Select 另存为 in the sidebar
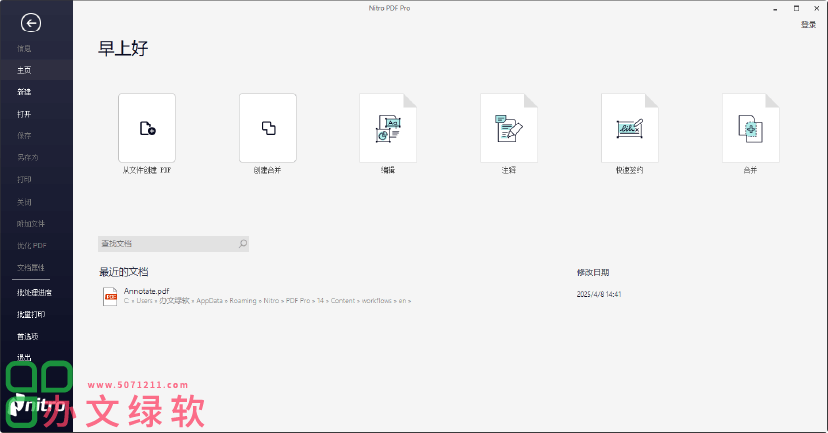The image size is (828, 433). (x=27, y=157)
